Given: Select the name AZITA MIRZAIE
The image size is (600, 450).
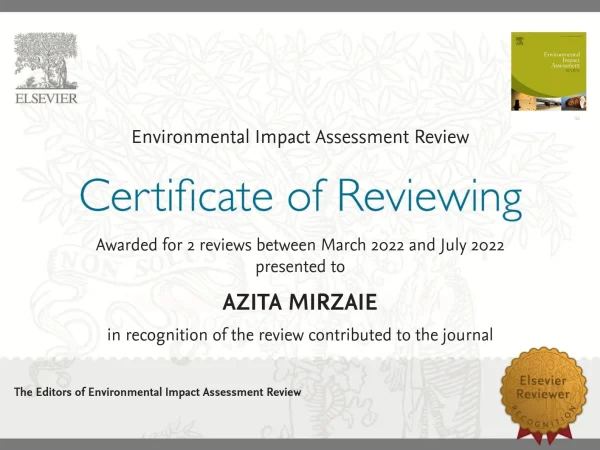Looking at the screenshot, I should tap(300, 302).
